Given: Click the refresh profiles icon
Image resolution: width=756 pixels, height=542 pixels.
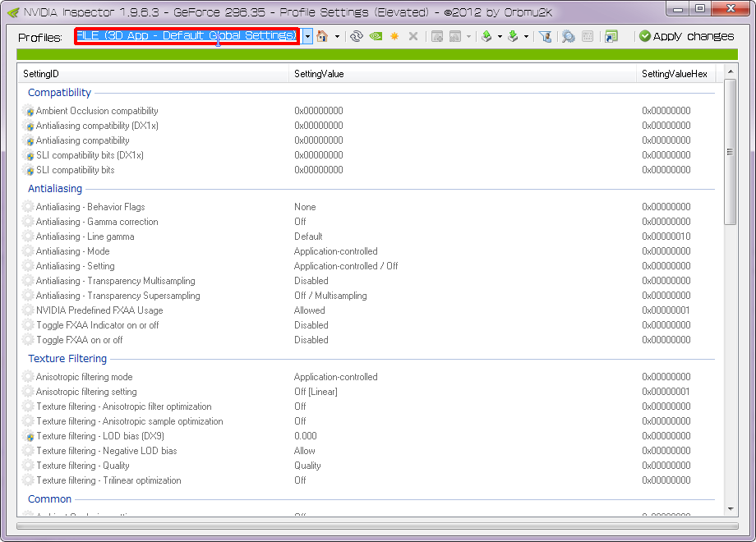Looking at the screenshot, I should coord(357,36).
